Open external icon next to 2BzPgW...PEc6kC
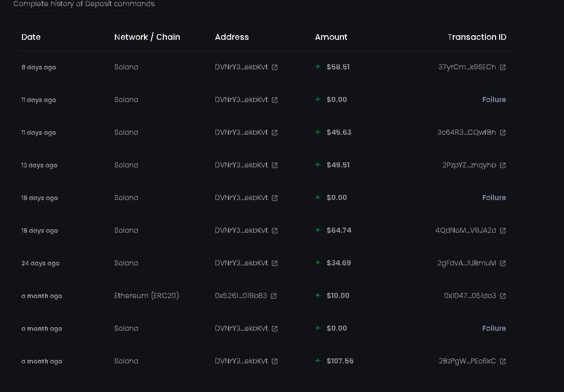The height and width of the screenshot is (392, 564). coord(503,361)
